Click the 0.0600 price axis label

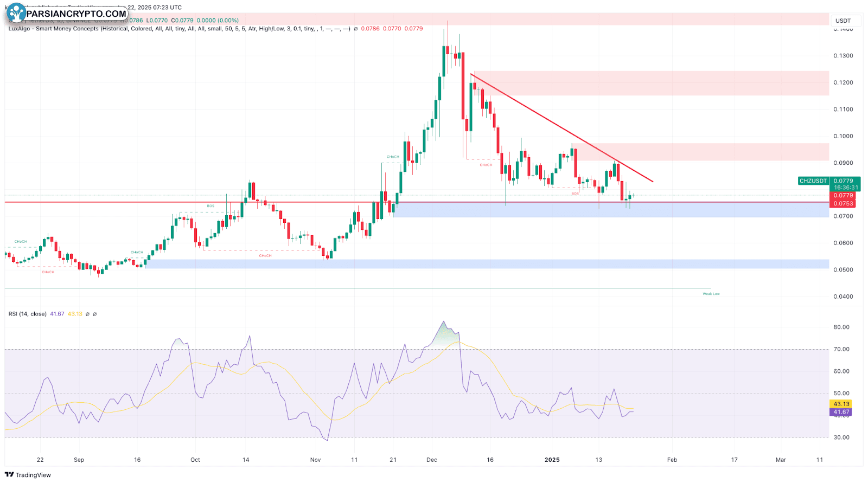(843, 243)
